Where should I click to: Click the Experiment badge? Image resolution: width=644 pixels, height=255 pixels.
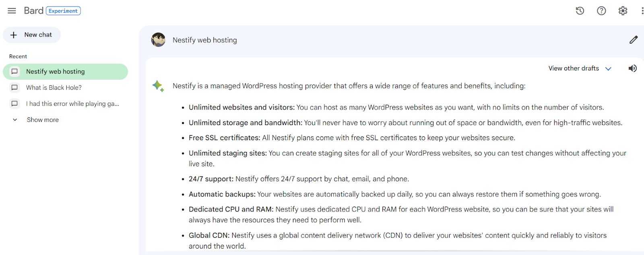(x=63, y=11)
